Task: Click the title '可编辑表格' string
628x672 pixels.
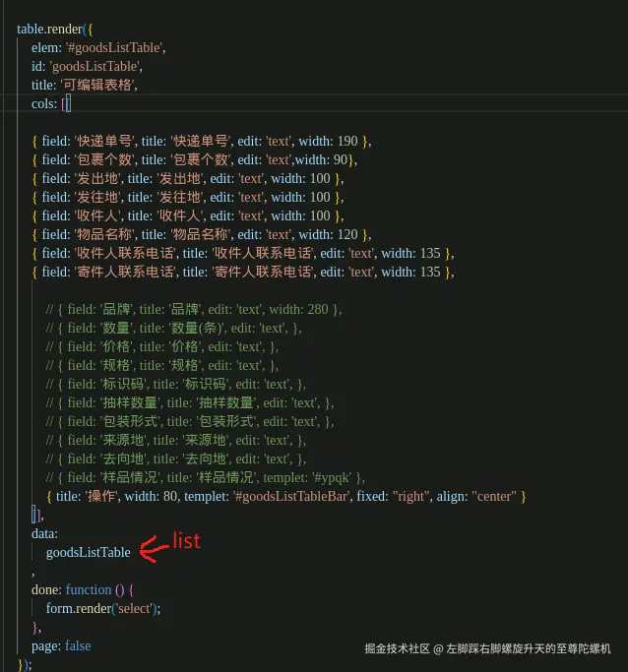Action: tap(98, 85)
